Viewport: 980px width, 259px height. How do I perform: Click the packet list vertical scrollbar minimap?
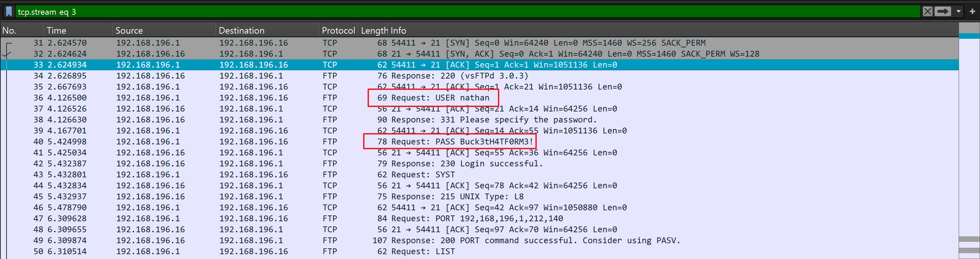(x=969, y=144)
